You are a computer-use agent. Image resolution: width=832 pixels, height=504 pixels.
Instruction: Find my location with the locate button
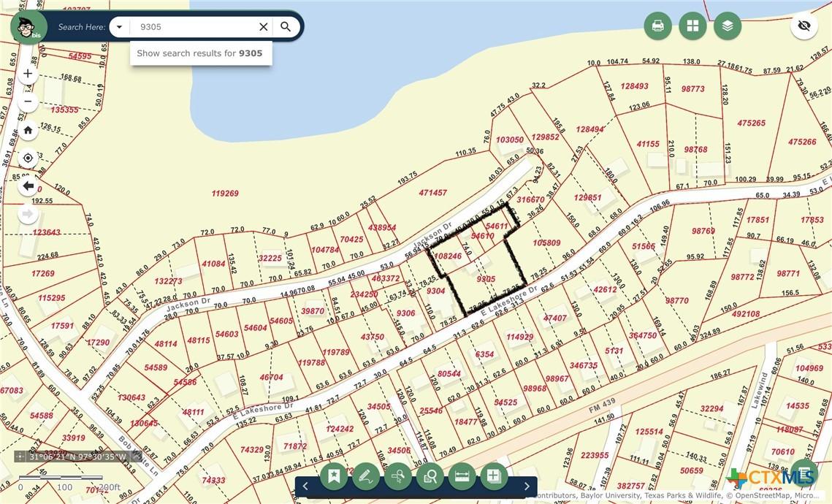[28, 158]
